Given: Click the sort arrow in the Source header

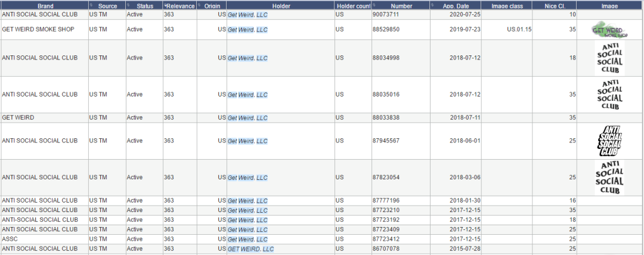Looking at the screenshot, I should pos(91,5).
